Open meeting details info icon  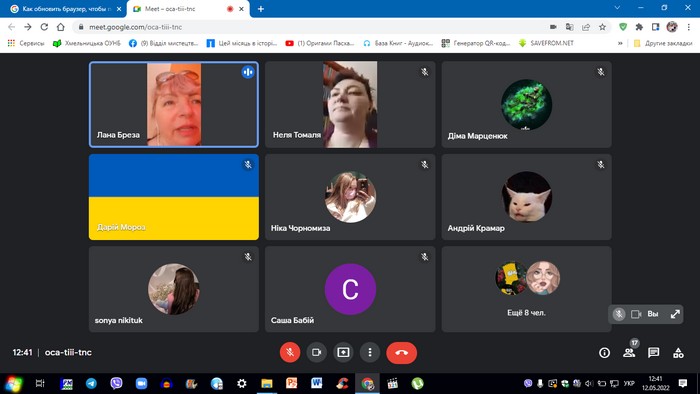coord(604,353)
